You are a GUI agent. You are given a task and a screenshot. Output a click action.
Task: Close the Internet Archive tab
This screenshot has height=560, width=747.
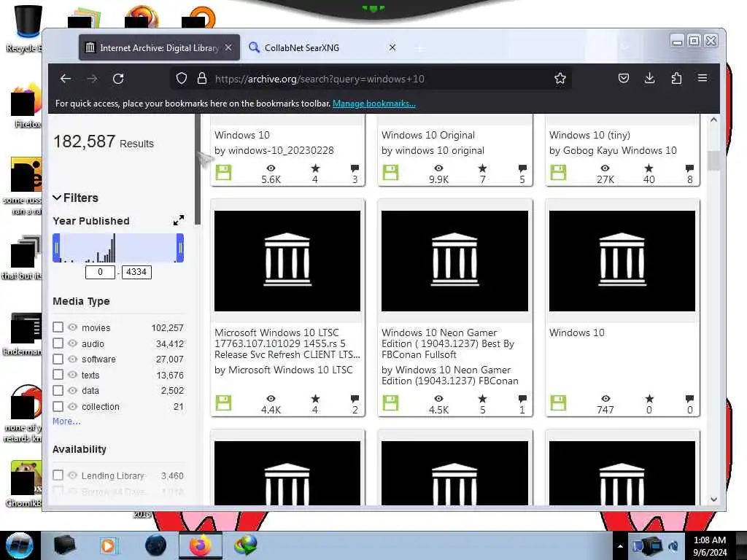228,47
